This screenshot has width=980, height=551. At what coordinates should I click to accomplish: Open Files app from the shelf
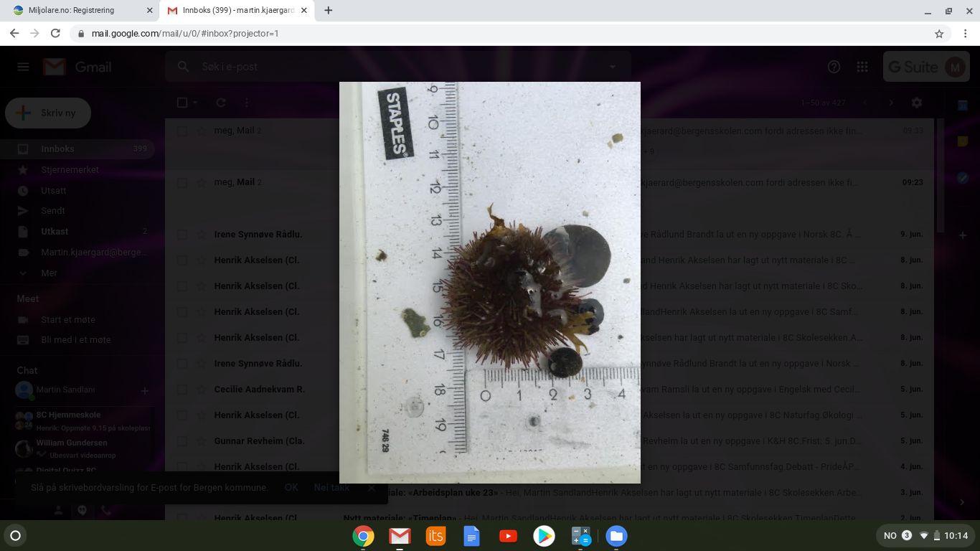[x=616, y=536]
